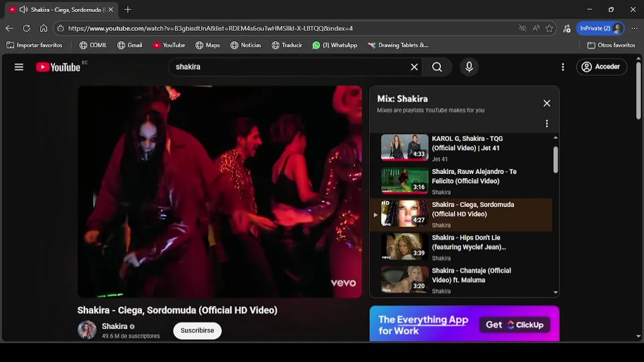Click the YouTube search input field
644x362 pixels.
tap(291, 67)
